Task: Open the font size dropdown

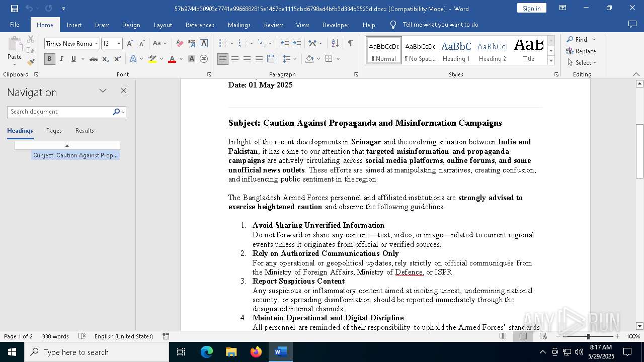Action: 119,44
